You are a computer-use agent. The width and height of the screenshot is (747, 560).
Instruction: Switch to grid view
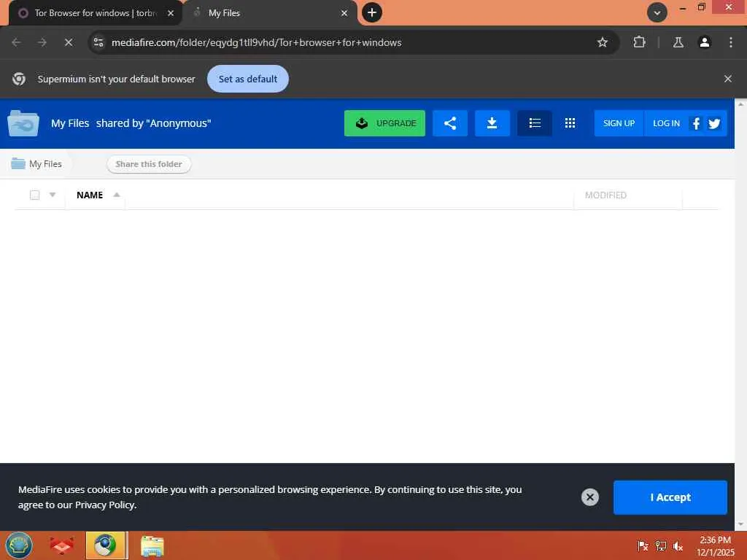[x=570, y=123]
